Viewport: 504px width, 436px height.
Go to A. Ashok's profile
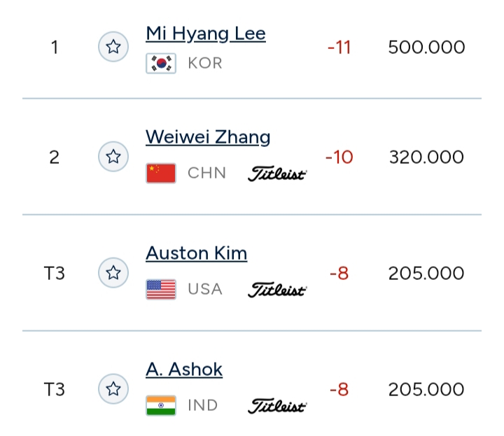click(x=184, y=369)
